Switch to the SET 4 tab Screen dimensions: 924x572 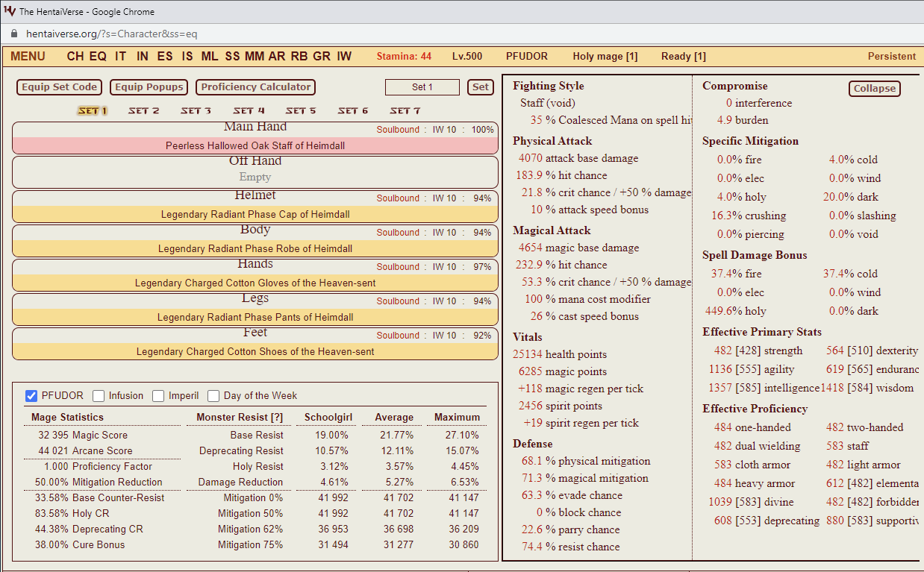coord(249,110)
